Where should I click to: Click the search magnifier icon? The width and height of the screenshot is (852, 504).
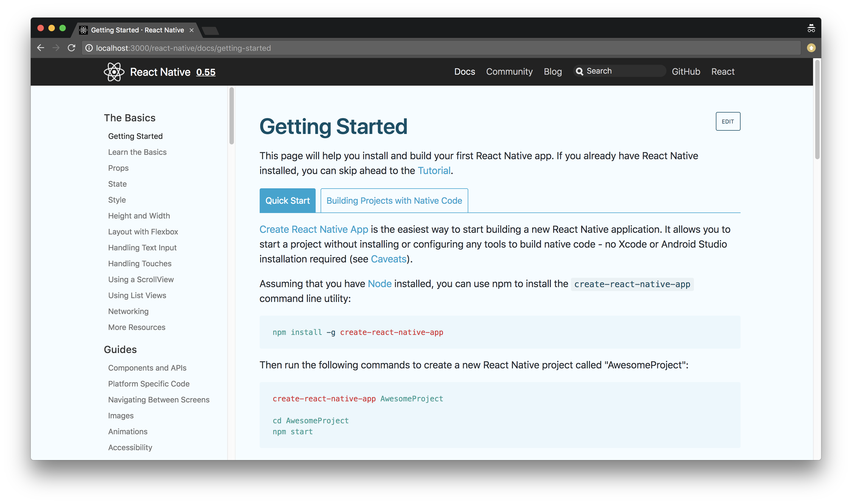click(579, 71)
